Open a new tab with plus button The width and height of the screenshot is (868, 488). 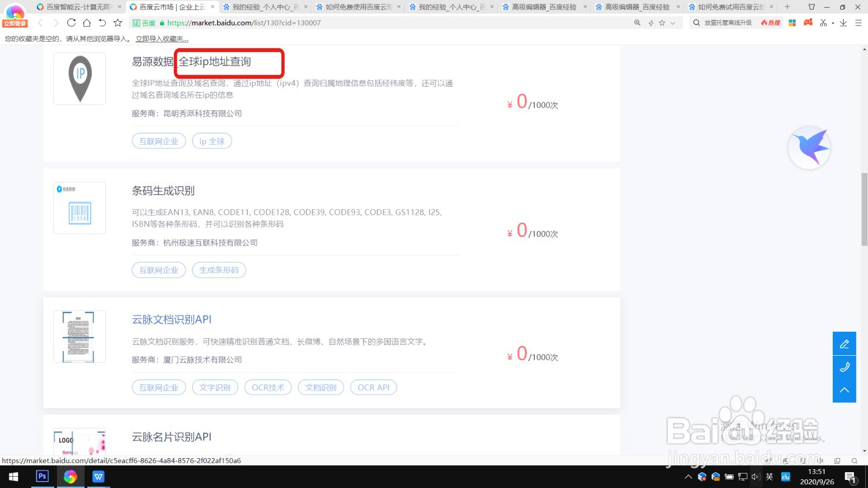pyautogui.click(x=787, y=7)
